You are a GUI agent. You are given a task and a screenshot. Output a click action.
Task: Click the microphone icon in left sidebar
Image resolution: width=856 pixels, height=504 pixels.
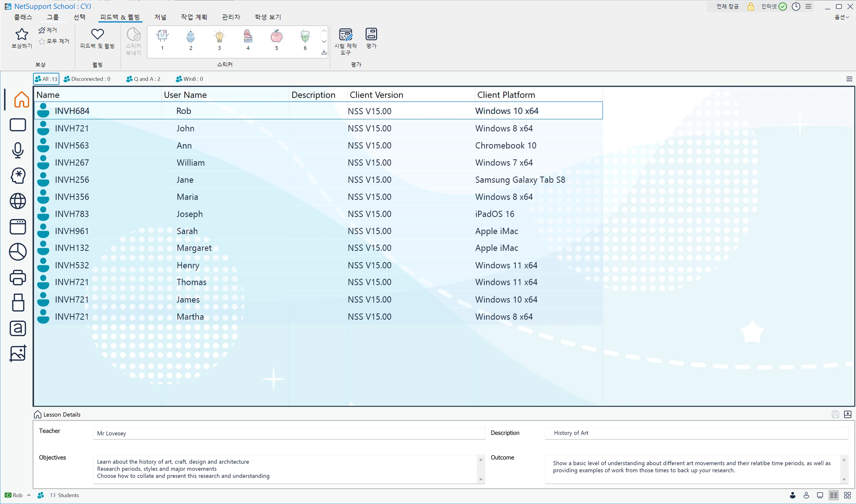(x=18, y=150)
